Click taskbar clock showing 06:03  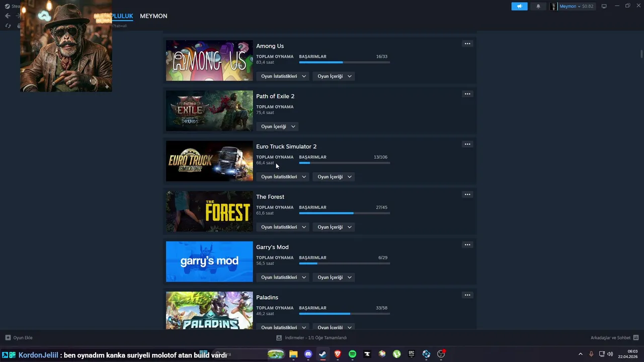[628, 354]
